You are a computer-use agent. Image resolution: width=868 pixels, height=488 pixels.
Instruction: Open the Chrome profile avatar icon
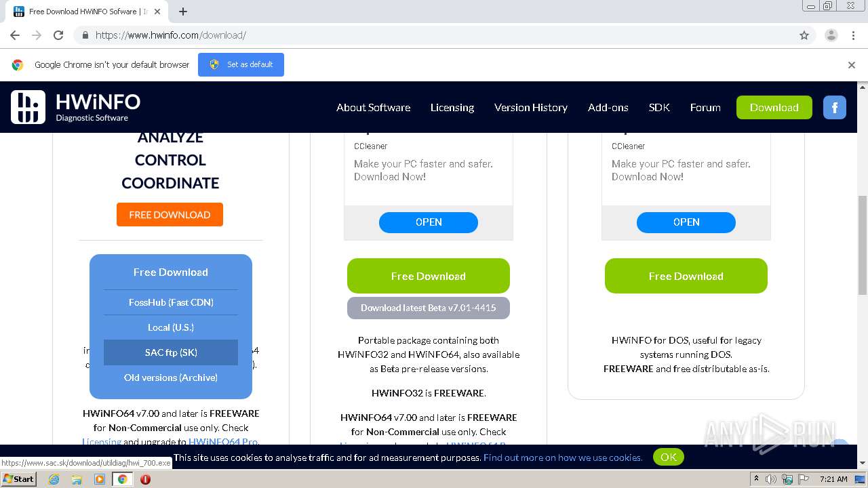(x=831, y=35)
